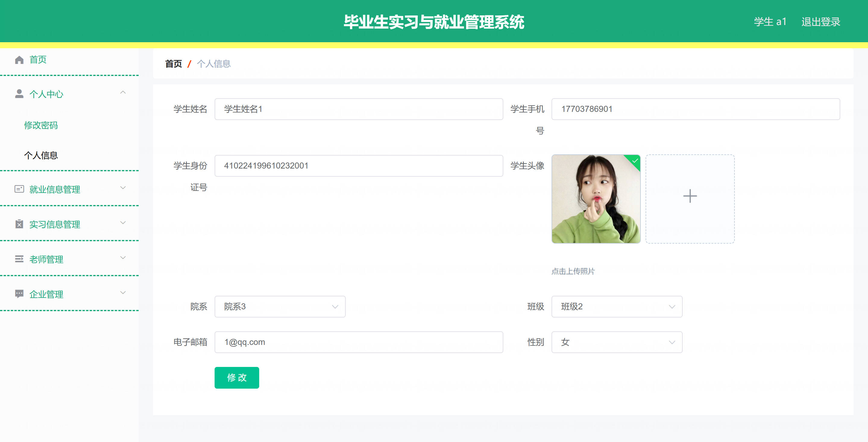The height and width of the screenshot is (442, 868).
Task: Click the home icon in sidebar
Action: 19,60
